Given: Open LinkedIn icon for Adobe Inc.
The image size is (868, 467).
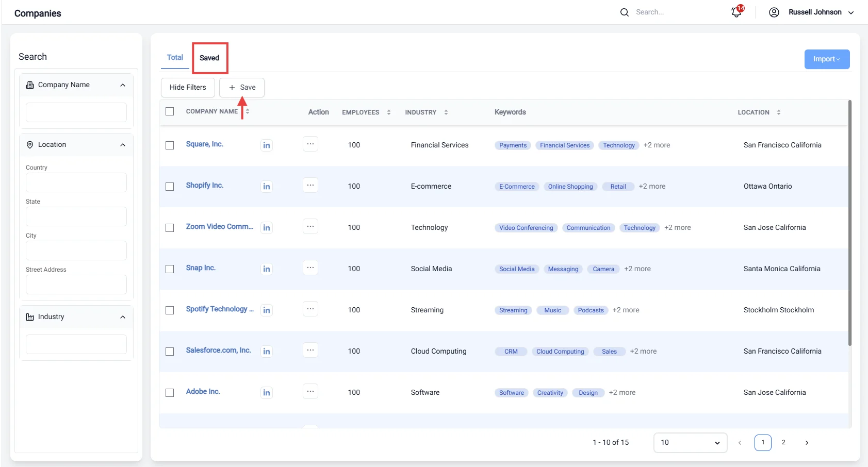Looking at the screenshot, I should 267,393.
